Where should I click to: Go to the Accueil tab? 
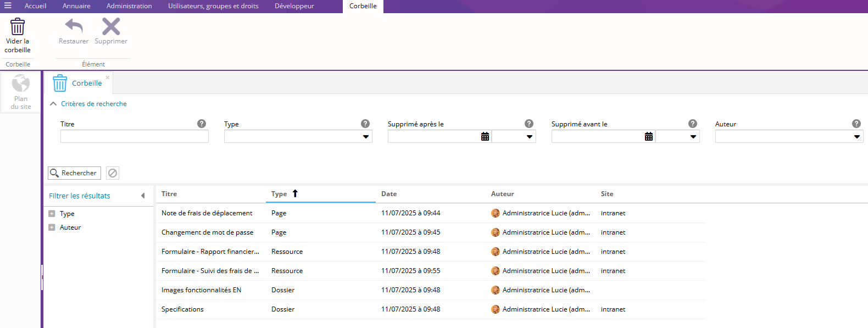pyautogui.click(x=35, y=6)
